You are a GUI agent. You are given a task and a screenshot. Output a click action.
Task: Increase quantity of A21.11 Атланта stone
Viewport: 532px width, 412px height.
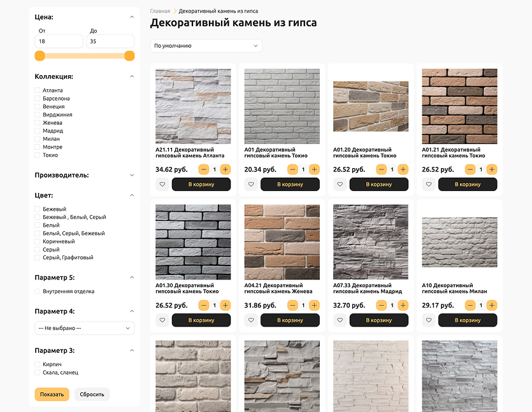226,169
